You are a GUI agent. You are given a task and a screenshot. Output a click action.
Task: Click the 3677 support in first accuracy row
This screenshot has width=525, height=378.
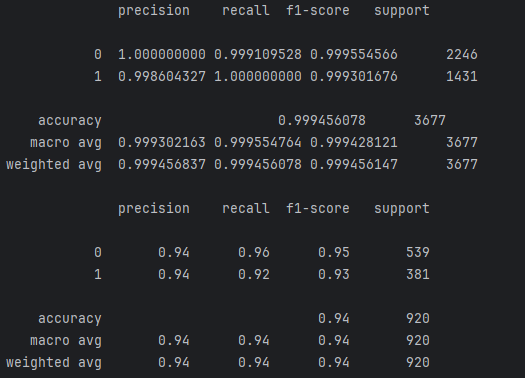pyautogui.click(x=430, y=121)
